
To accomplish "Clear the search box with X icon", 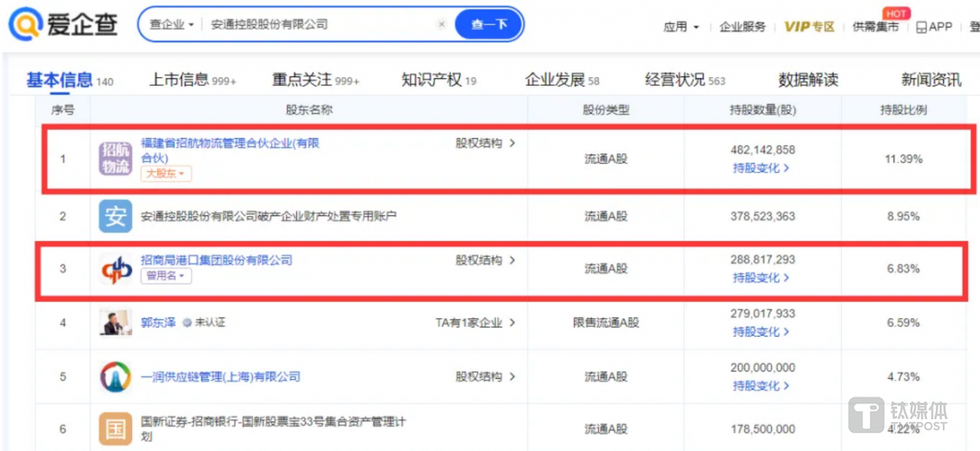I will (x=441, y=25).
